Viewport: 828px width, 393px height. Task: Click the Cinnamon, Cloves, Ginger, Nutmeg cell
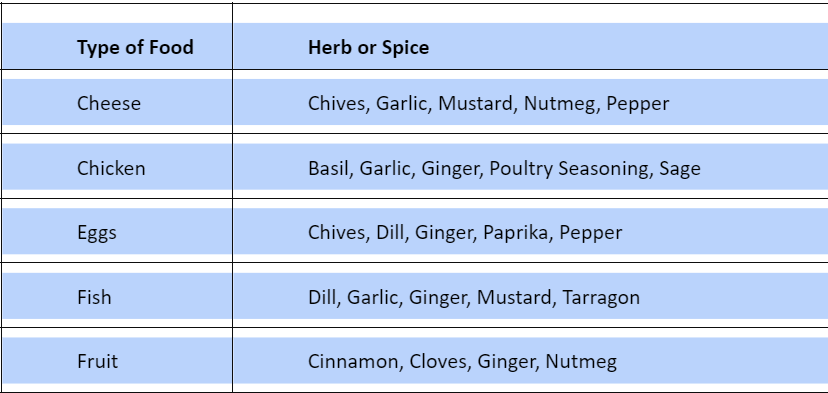[531, 360]
